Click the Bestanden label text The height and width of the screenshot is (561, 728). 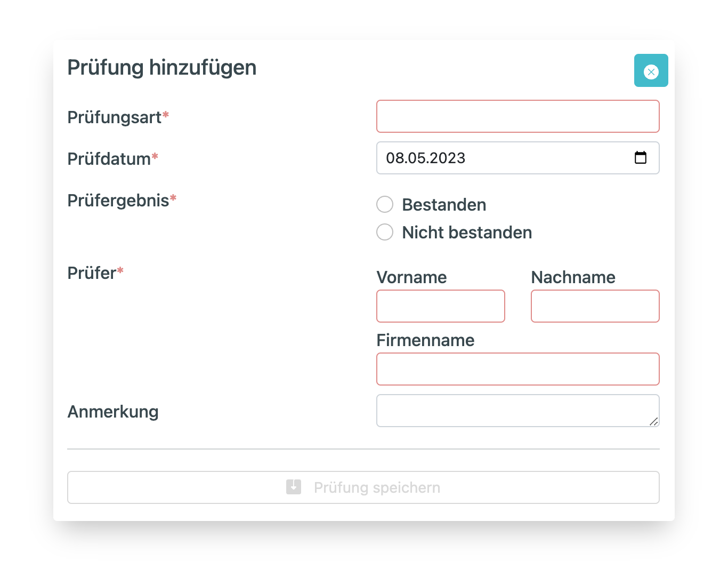pos(444,205)
